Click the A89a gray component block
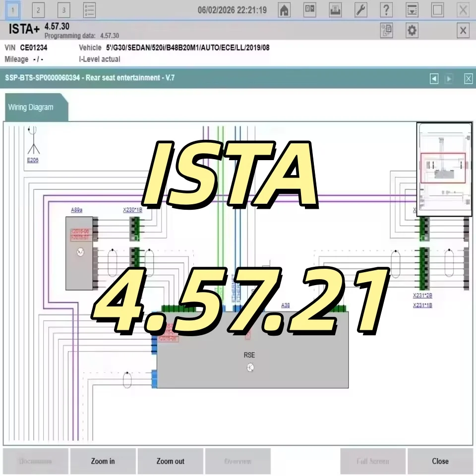The width and height of the screenshot is (476, 476). (79, 253)
